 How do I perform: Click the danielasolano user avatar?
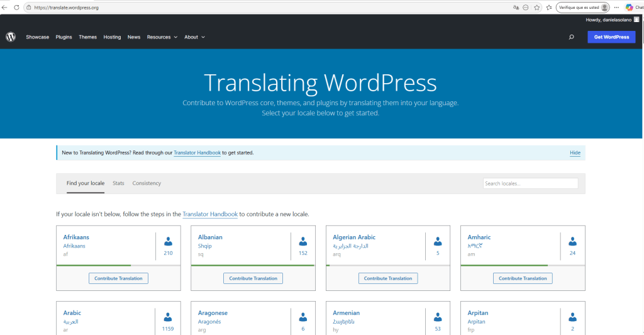[636, 20]
